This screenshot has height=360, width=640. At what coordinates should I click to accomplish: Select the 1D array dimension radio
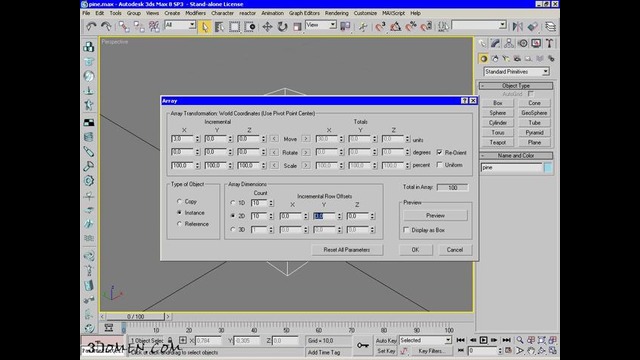(x=233, y=202)
